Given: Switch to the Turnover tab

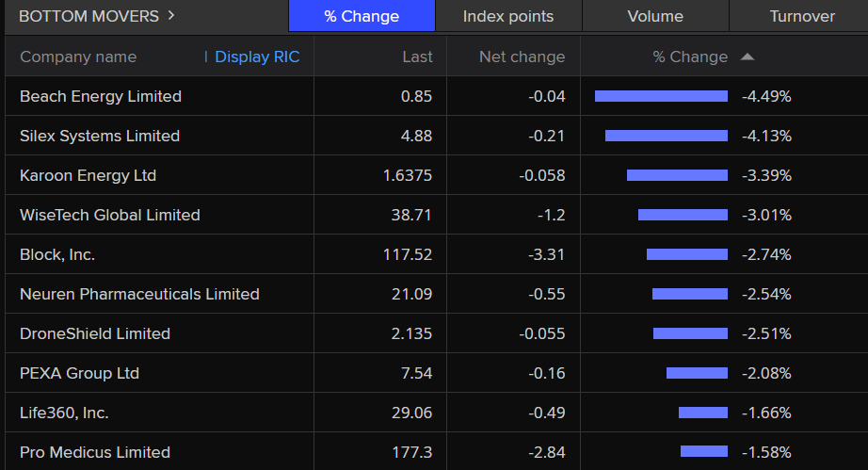Looking at the screenshot, I should coord(802,16).
